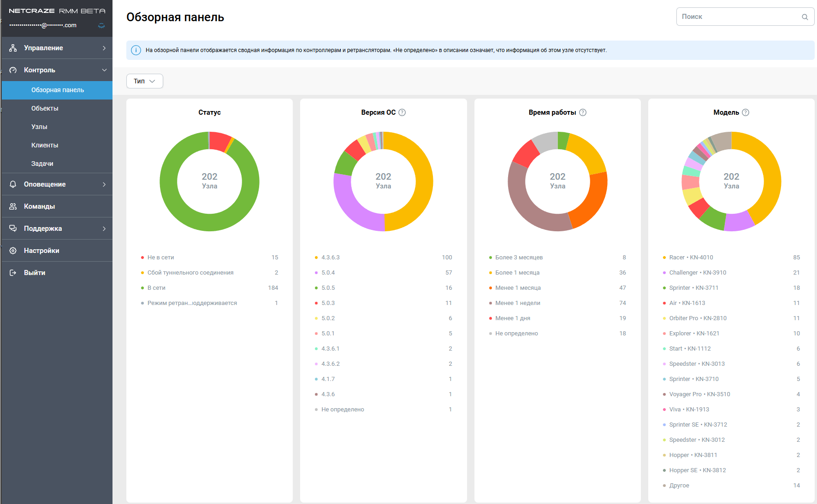Open the Узлы menu item
This screenshot has height=504, width=817.
(39, 127)
